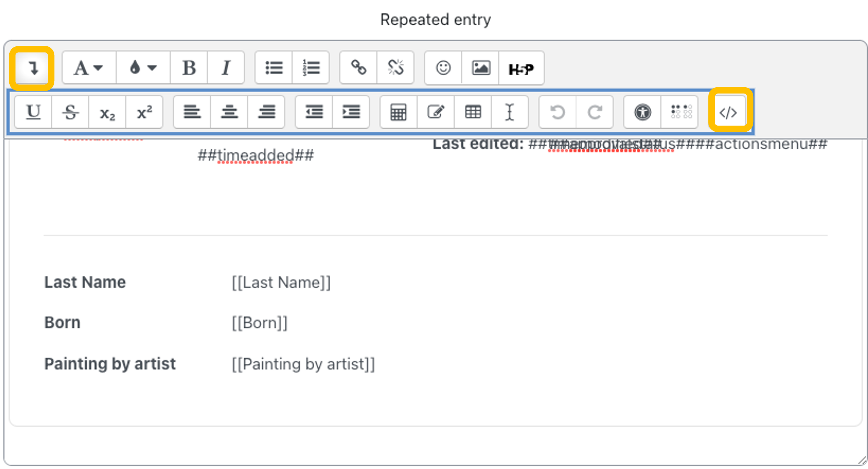Toggle HTML source code view

coord(728,112)
